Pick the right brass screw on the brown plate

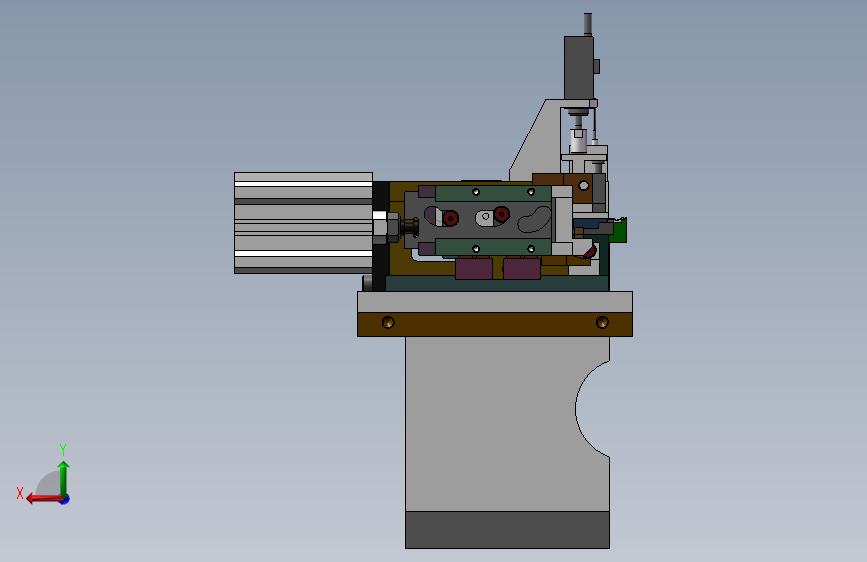click(602, 322)
